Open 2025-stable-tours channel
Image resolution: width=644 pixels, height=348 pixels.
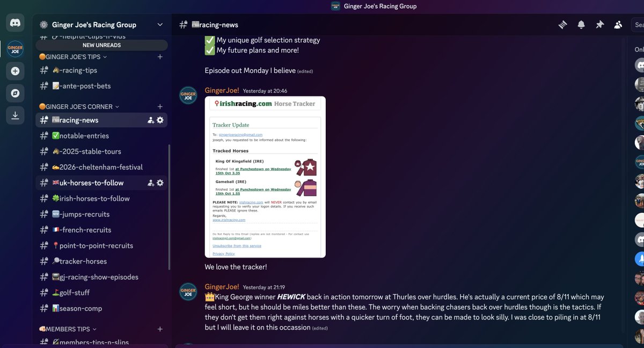pos(101,151)
